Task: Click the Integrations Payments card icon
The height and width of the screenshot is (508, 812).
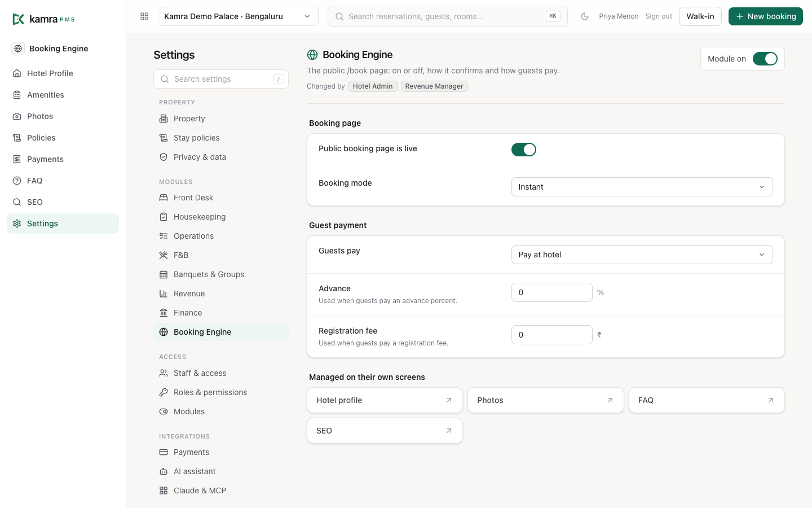Action: pyautogui.click(x=164, y=452)
